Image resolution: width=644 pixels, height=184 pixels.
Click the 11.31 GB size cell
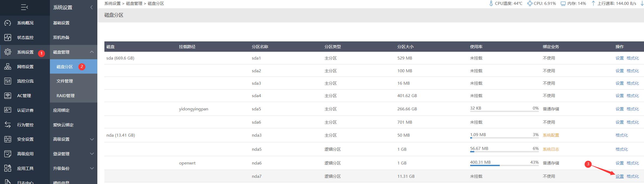(406, 176)
